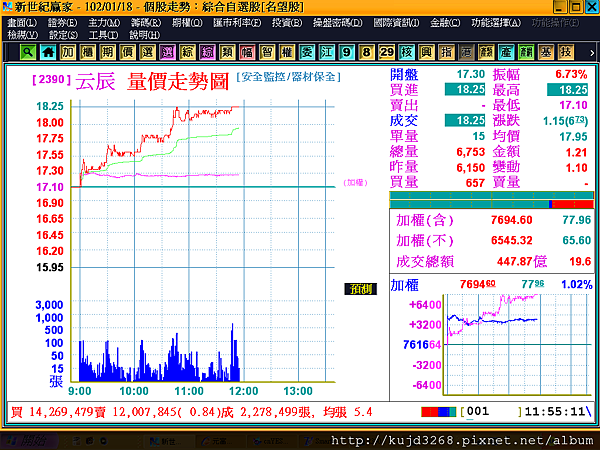Click the 加權 mini index chart

click(517, 344)
